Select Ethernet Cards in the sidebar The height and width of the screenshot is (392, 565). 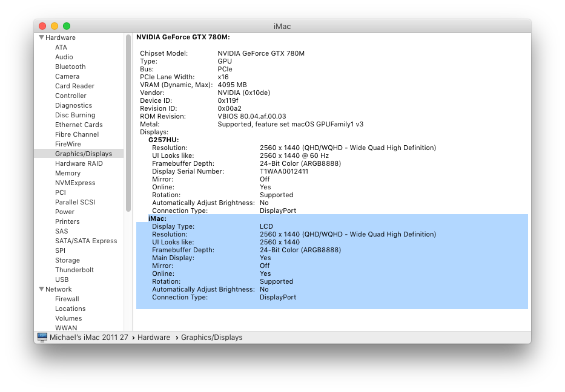point(79,125)
